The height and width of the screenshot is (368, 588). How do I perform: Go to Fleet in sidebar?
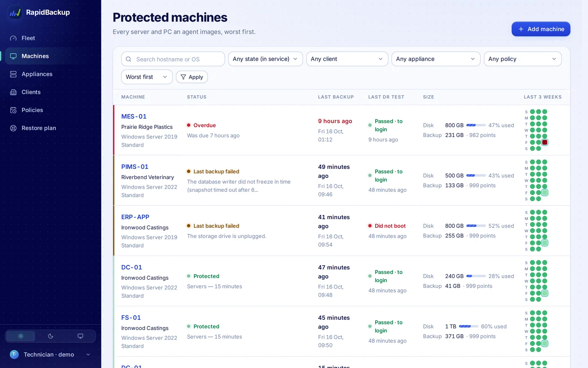click(x=51, y=38)
